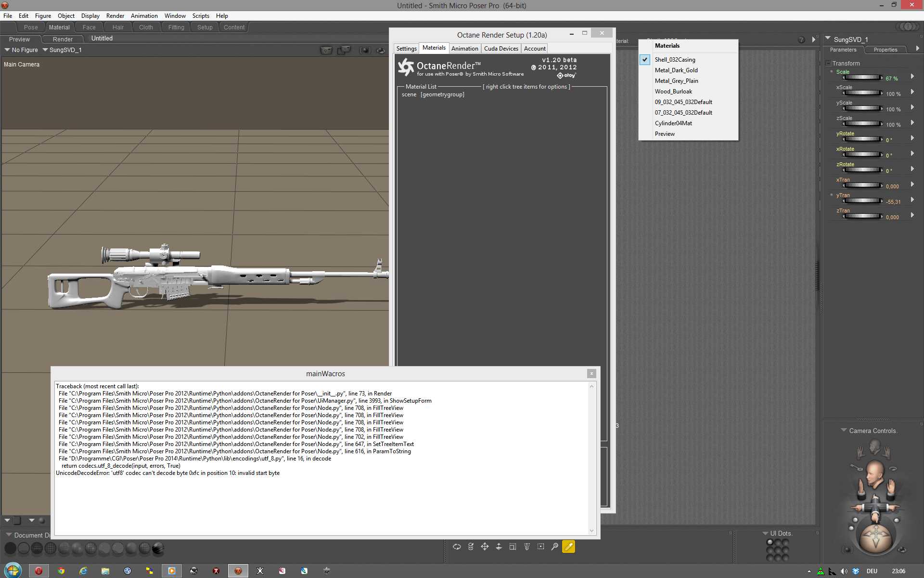
Task: Select the rotate editing tool
Action: tap(457, 547)
